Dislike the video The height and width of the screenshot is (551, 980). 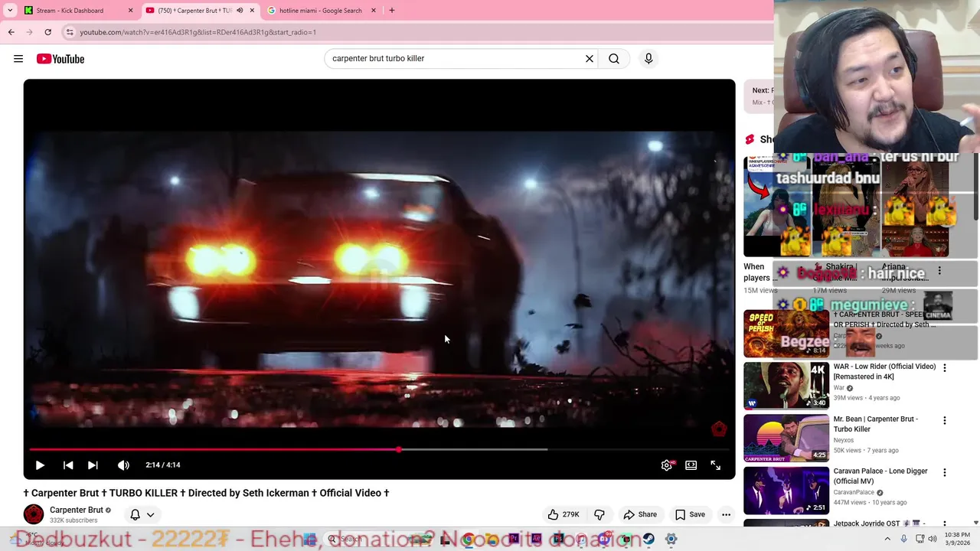tap(599, 514)
